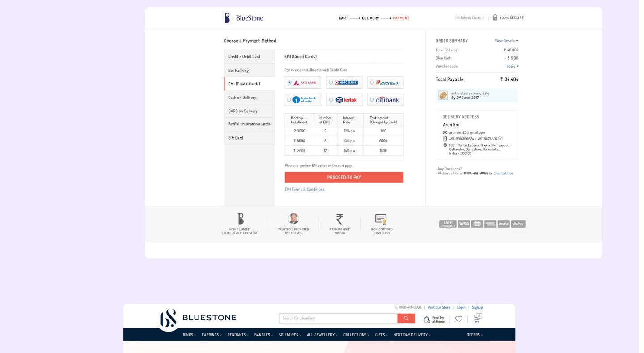The height and width of the screenshot is (353, 644).
Task: Click the BLUESTONE logo in the lower site header
Action: pos(198,318)
